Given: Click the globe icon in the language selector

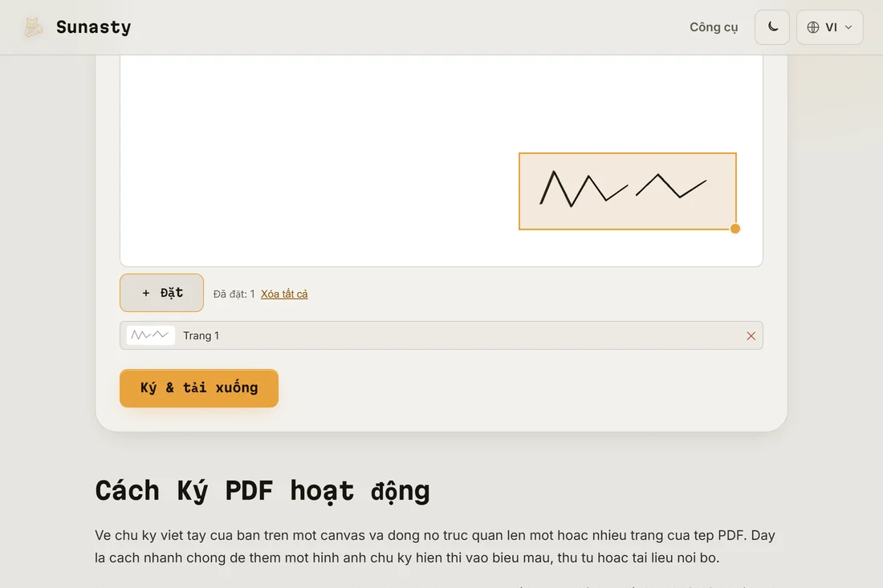Looking at the screenshot, I should point(812,27).
